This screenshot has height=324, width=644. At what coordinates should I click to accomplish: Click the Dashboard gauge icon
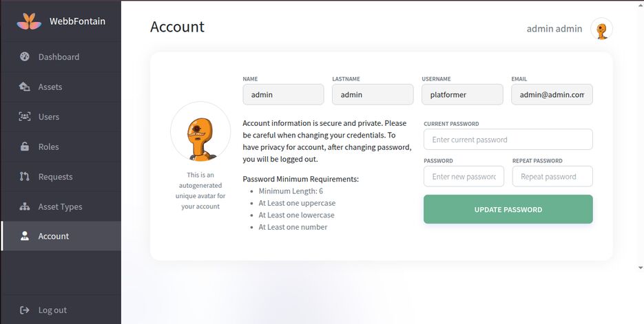[x=25, y=57]
